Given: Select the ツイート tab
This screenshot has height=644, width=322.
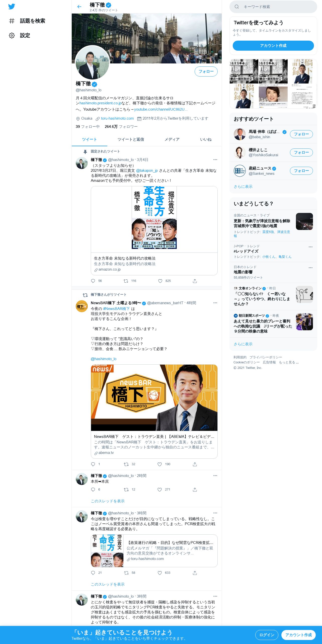Looking at the screenshot, I should [89, 139].
